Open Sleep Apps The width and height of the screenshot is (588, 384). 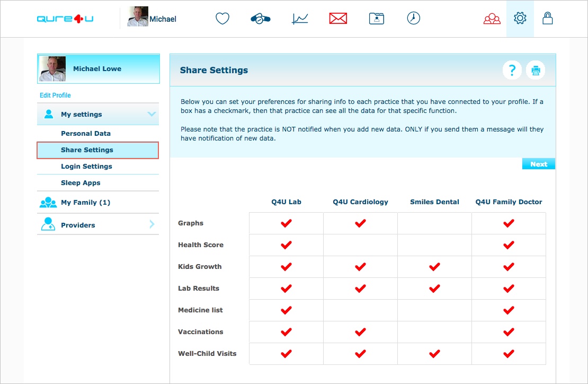coord(98,183)
